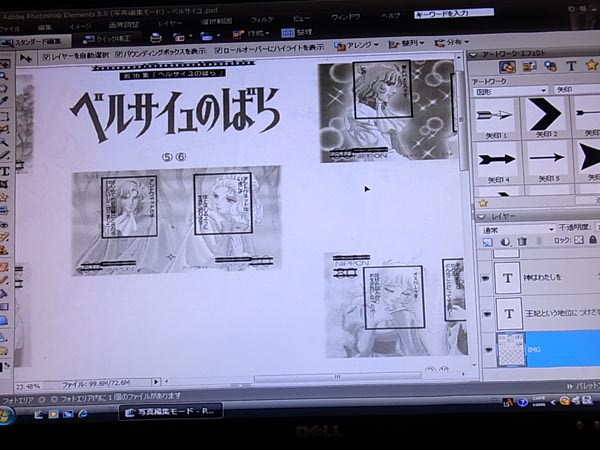Open the 画質調整 menu

point(123,25)
